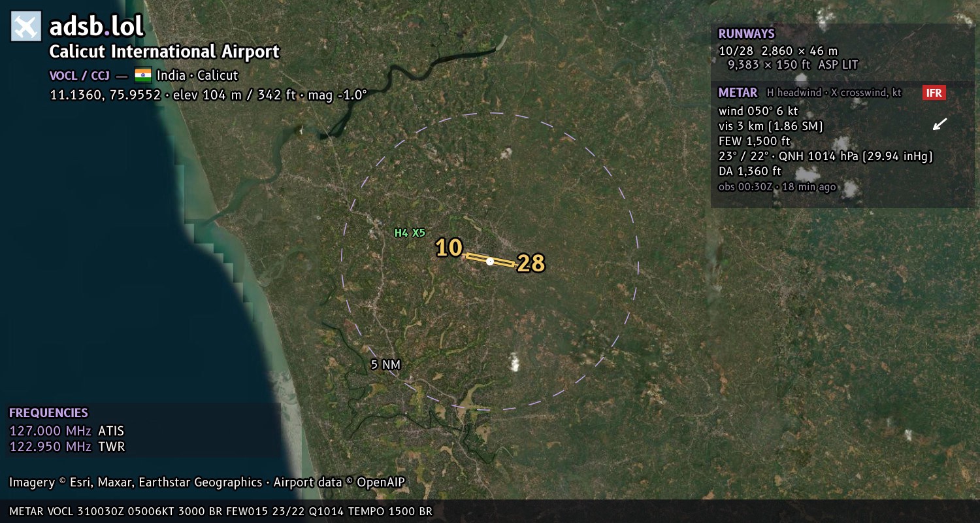Screen dimensions: 980x523
Task: Click the FREQUENCIES section header
Action: coord(48,413)
